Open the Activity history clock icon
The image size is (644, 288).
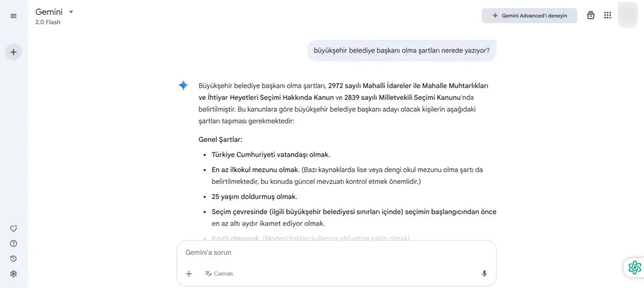[13, 258]
